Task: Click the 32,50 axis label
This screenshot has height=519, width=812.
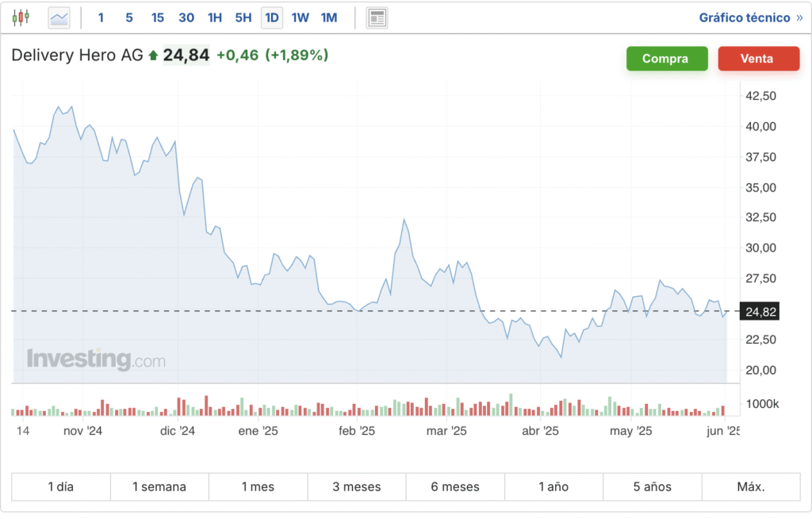Action: (x=760, y=217)
